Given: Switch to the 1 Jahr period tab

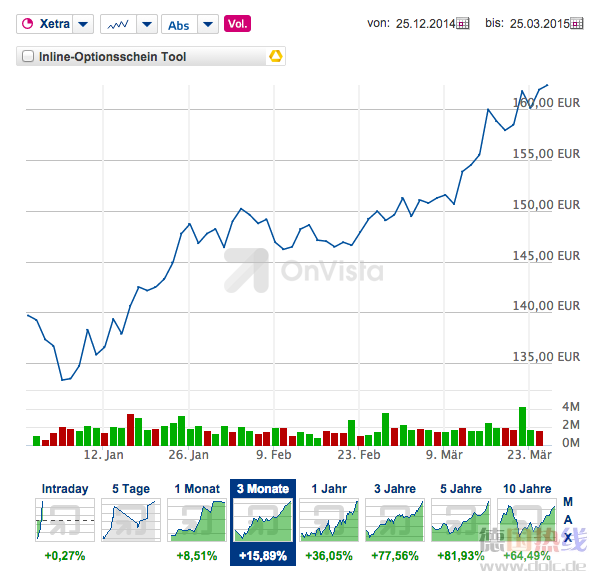Looking at the screenshot, I should pyautogui.click(x=329, y=489).
